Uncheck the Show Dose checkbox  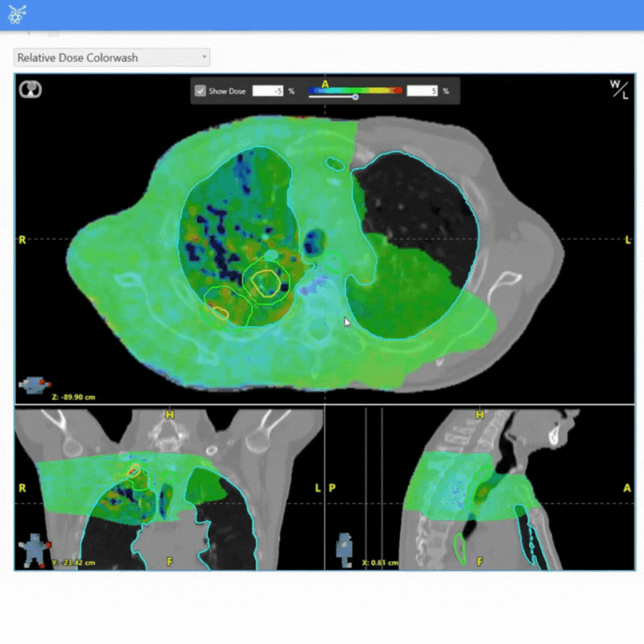200,92
